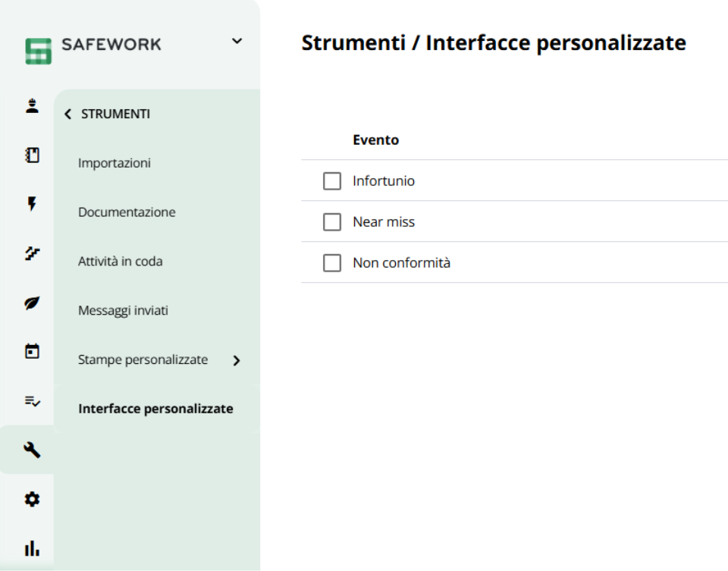Open the worker with helmet sidebar icon
The width and height of the screenshot is (728, 571).
32,106
